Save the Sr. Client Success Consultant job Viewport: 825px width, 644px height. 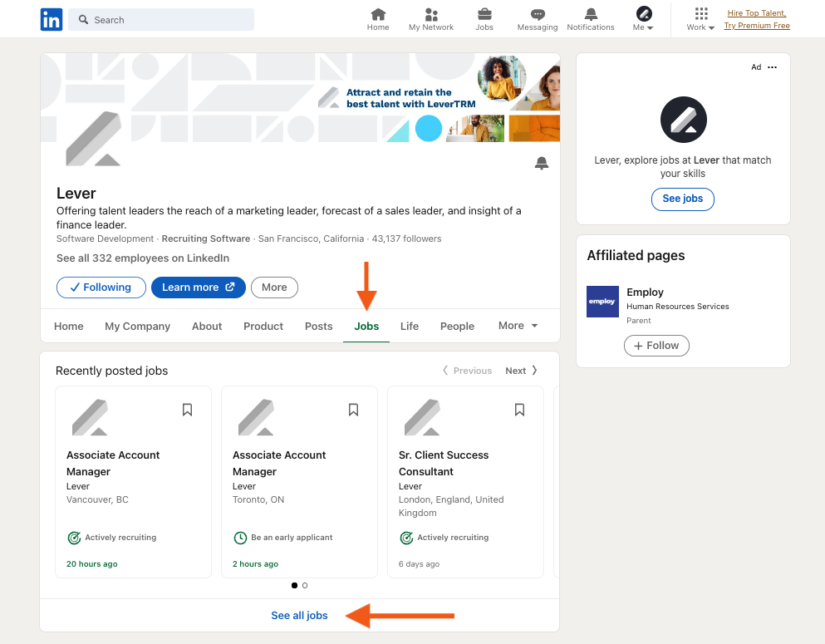tap(520, 410)
